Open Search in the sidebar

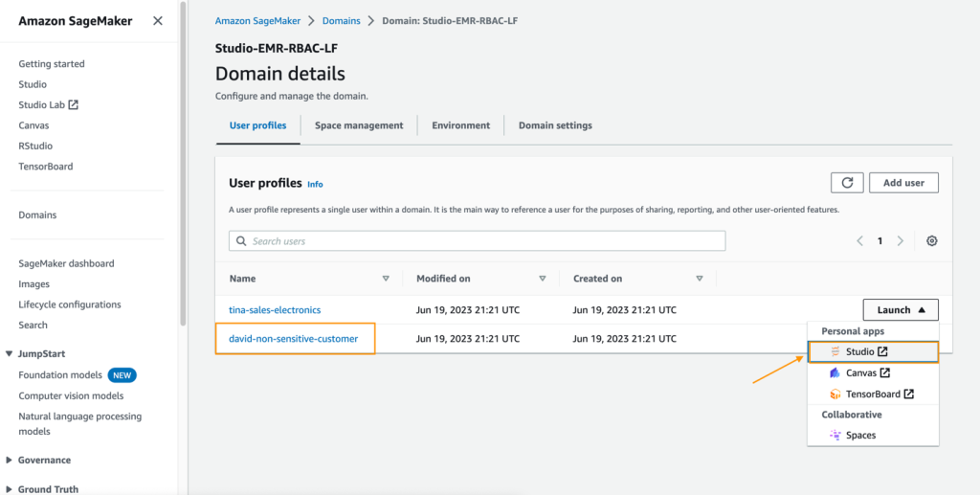pos(33,325)
